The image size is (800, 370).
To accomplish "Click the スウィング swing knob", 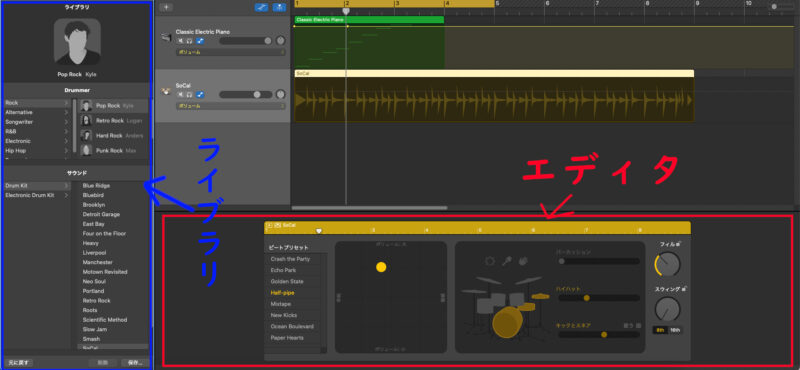I will click(667, 309).
